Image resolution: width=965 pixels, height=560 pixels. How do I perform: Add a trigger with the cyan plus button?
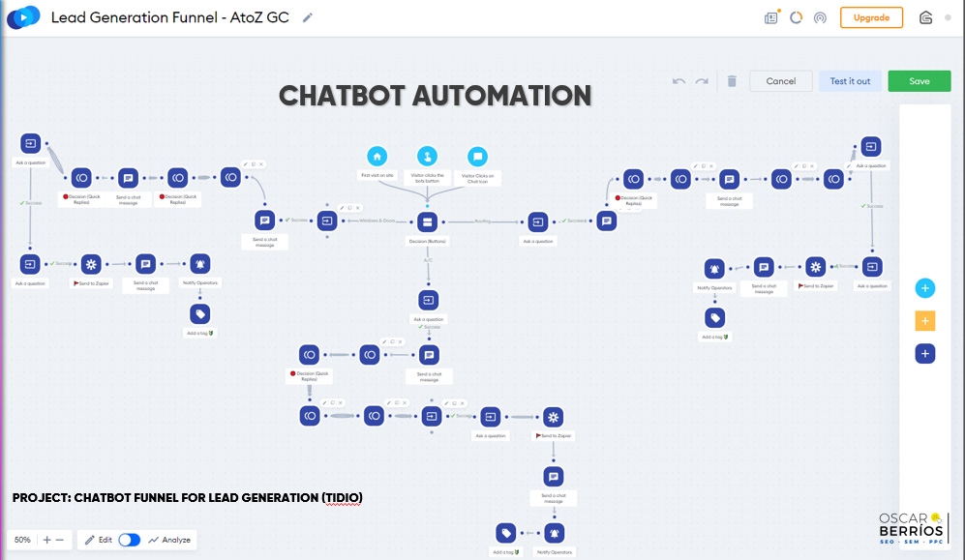tap(924, 288)
